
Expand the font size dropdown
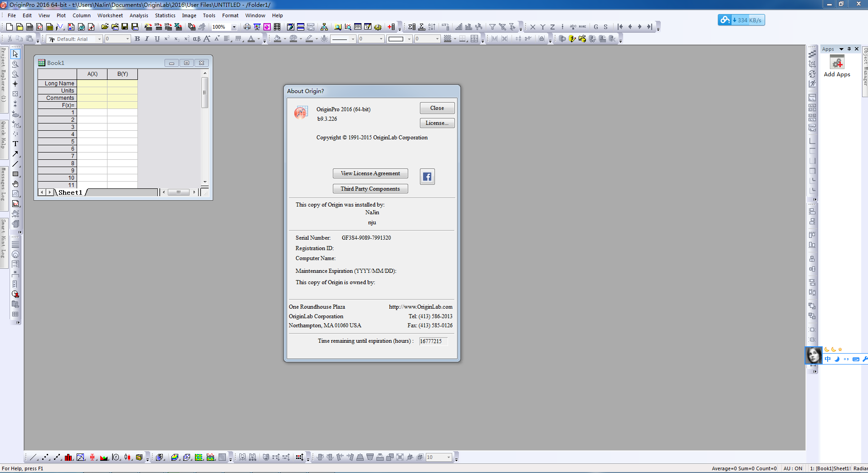(127, 39)
